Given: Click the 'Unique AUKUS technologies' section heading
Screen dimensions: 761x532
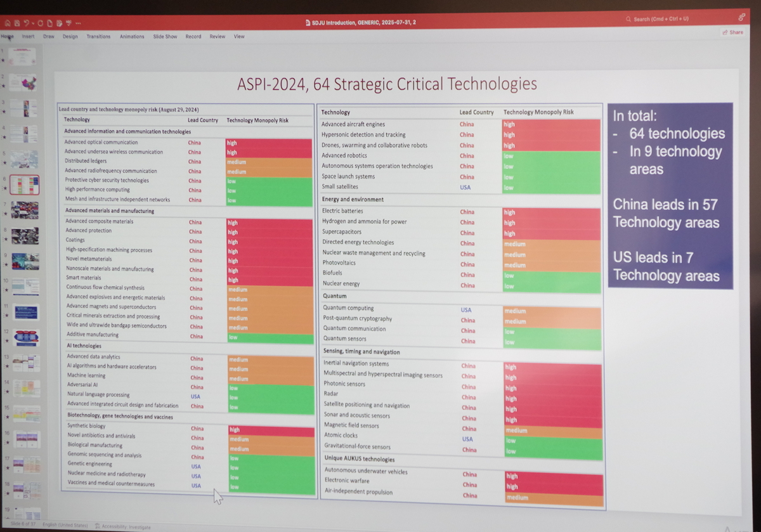Looking at the screenshot, I should (x=360, y=459).
